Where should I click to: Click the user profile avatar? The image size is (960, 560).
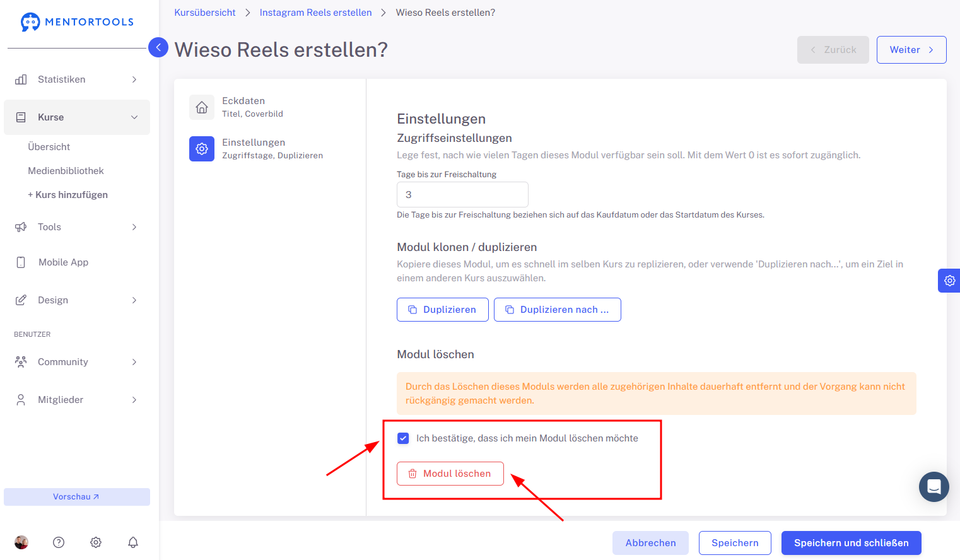pos(21,542)
